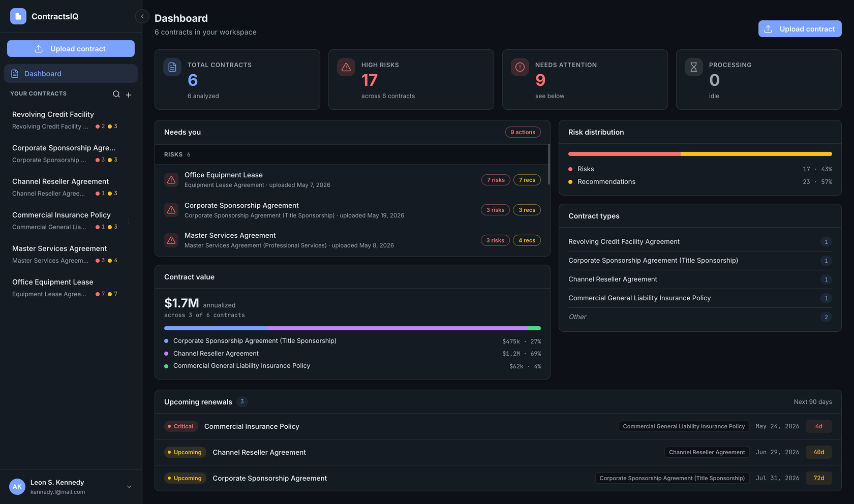The image size is (854, 504).
Task: Click the 9 actions badge
Action: [523, 132]
